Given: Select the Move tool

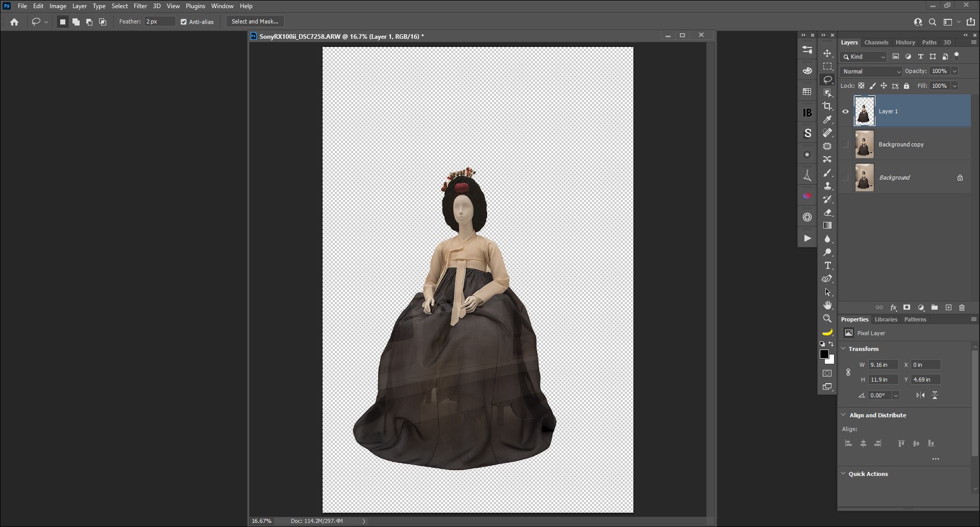Looking at the screenshot, I should (x=827, y=54).
